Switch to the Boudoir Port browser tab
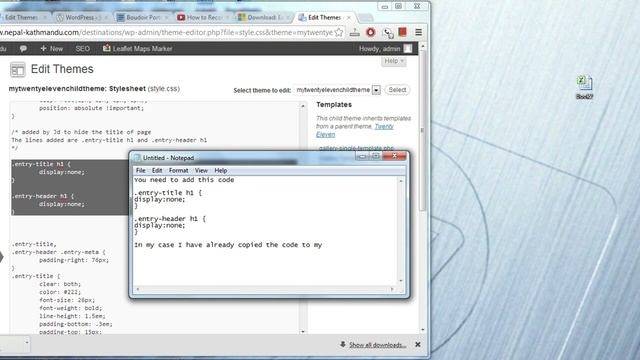Viewport: 640px width, 360px height. pos(142,18)
